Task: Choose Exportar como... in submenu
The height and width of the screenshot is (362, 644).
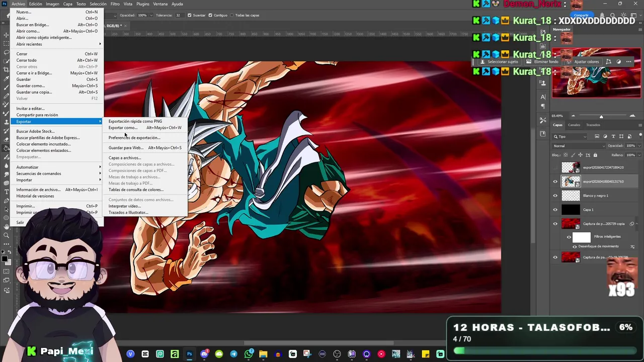Action: click(145, 128)
